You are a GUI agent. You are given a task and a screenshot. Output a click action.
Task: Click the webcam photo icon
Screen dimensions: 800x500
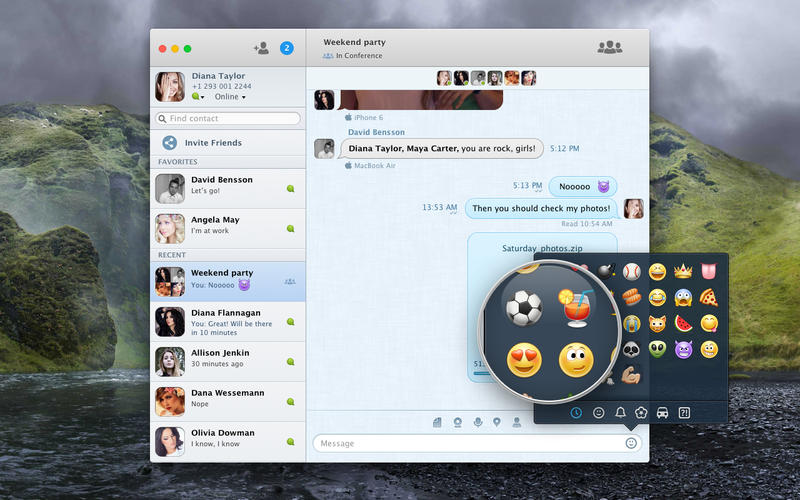click(x=457, y=422)
